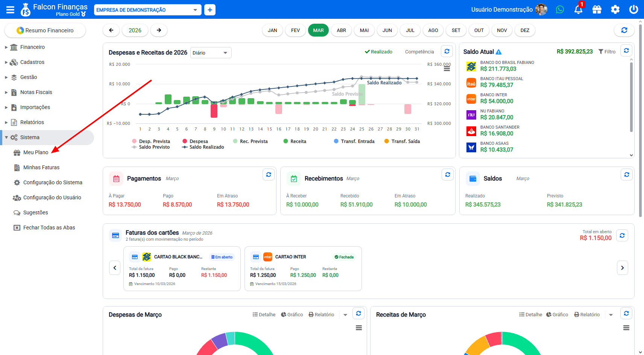Click Gráfico in Receitas de Março
Image resolution: width=644 pixels, height=355 pixels.
(x=557, y=315)
